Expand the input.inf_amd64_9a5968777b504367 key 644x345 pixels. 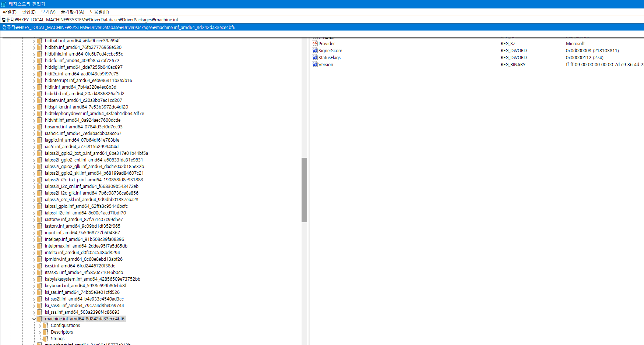(x=34, y=233)
